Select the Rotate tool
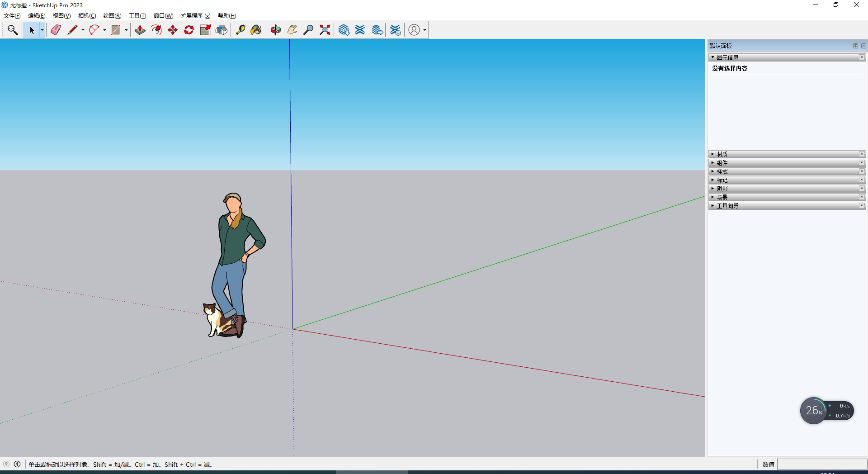The width and height of the screenshot is (868, 474). point(189,30)
